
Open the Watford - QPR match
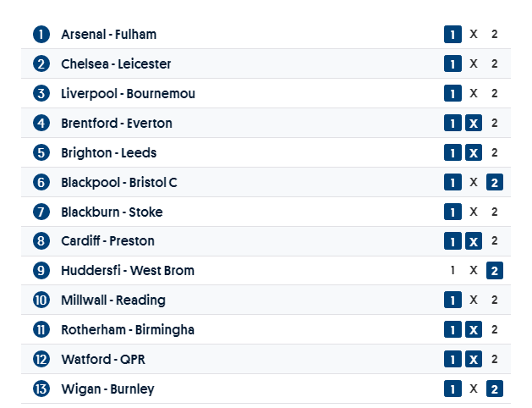point(102,360)
